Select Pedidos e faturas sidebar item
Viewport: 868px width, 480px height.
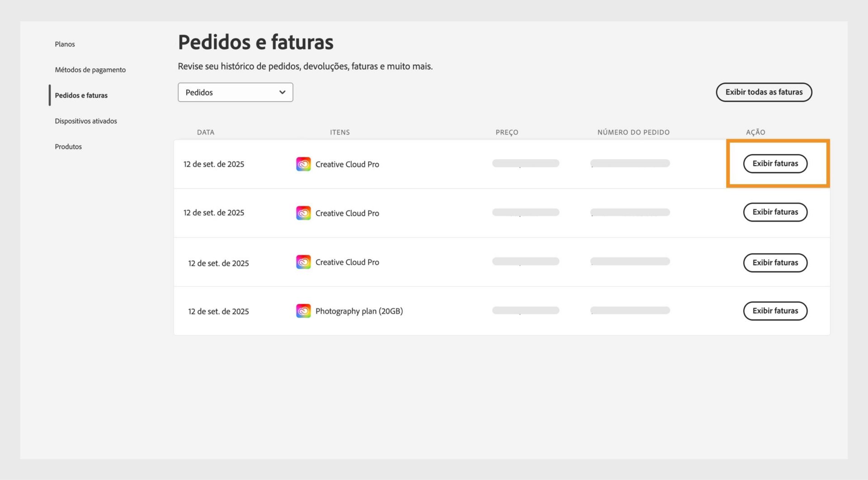(81, 95)
